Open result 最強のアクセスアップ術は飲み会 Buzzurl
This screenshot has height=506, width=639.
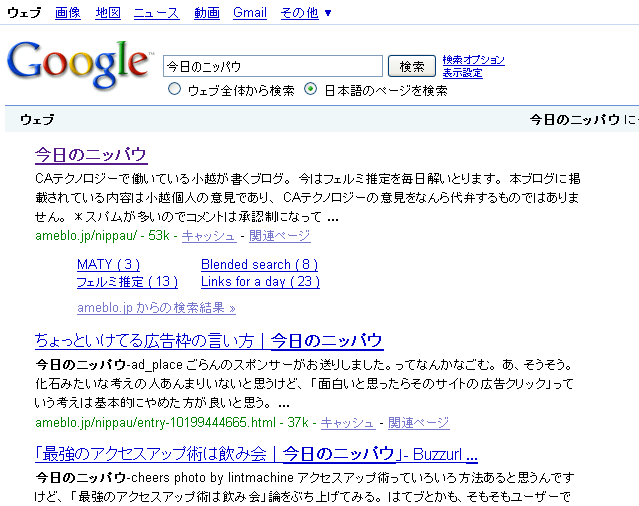(x=256, y=454)
